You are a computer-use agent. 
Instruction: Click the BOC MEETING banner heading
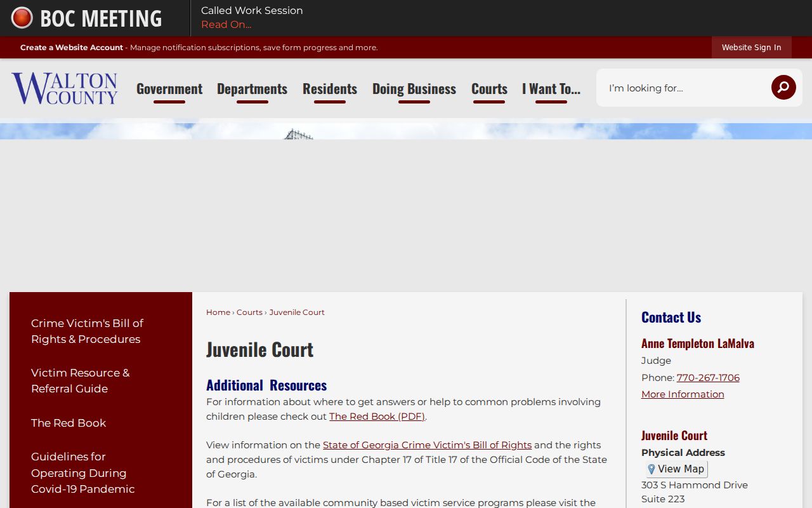[101, 18]
